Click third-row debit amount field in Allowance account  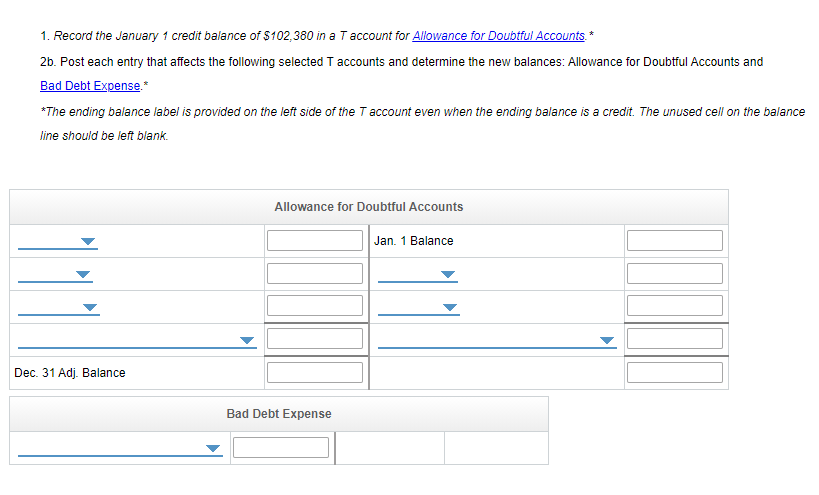[314, 306]
